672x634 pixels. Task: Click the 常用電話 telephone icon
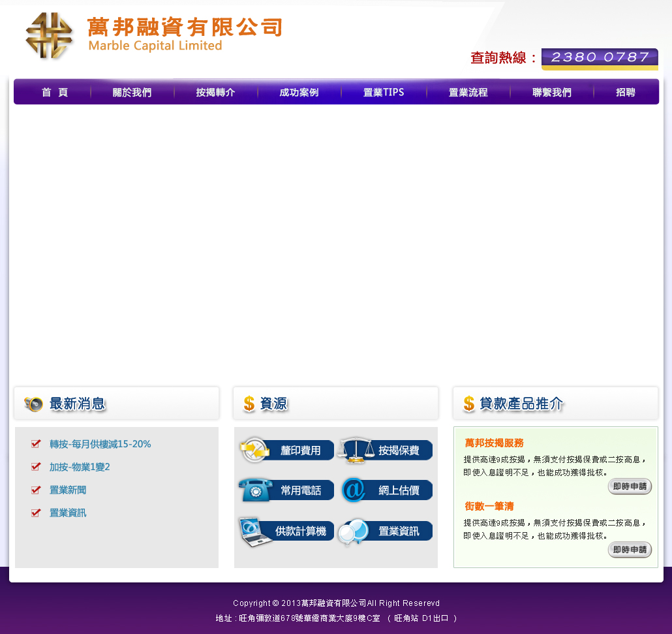click(255, 490)
